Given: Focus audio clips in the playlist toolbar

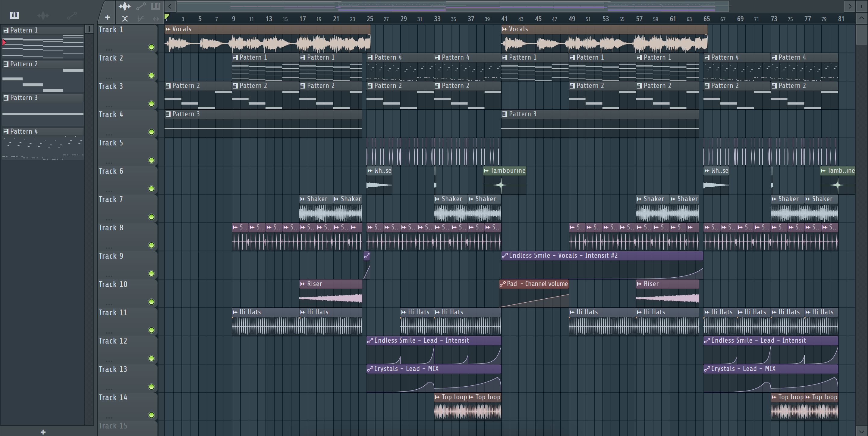Looking at the screenshot, I should [x=125, y=6].
